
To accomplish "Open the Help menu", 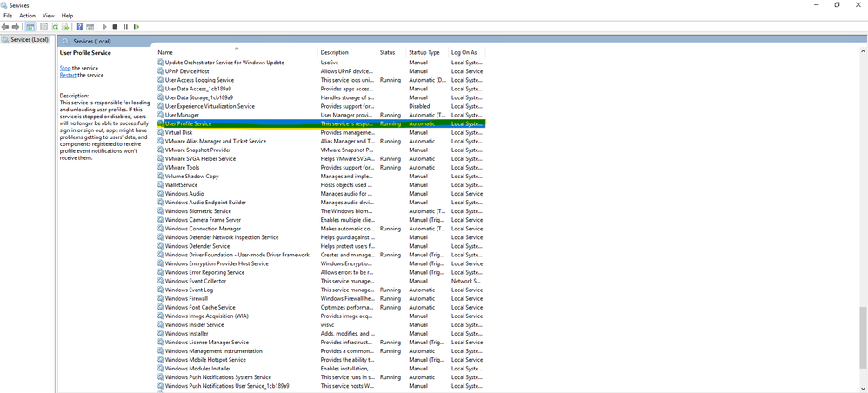I will click(x=67, y=16).
